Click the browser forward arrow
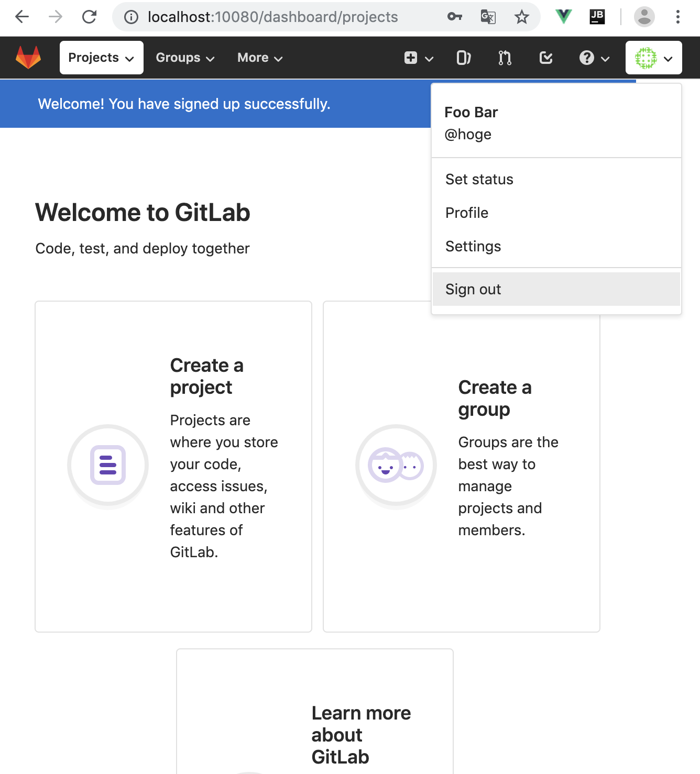The width and height of the screenshot is (700, 774). [56, 17]
